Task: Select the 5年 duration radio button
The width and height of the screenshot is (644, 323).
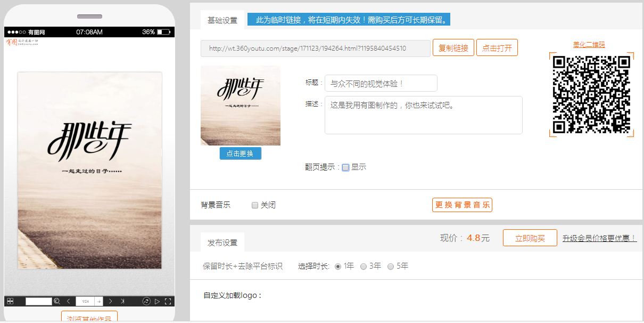Action: click(391, 267)
